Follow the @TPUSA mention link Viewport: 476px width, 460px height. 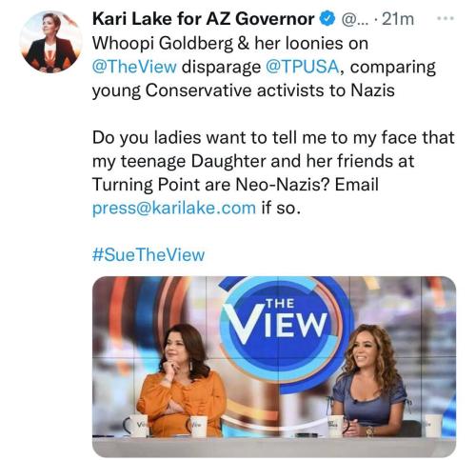[302, 67]
